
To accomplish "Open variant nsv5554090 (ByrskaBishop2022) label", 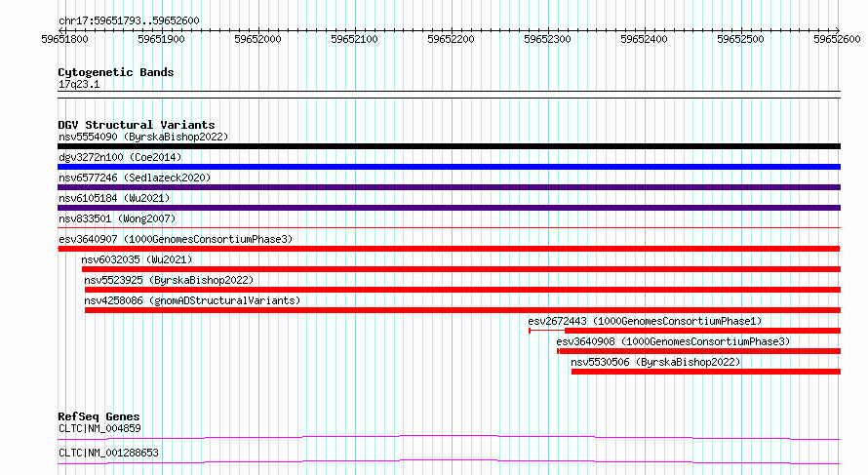I will (143, 137).
